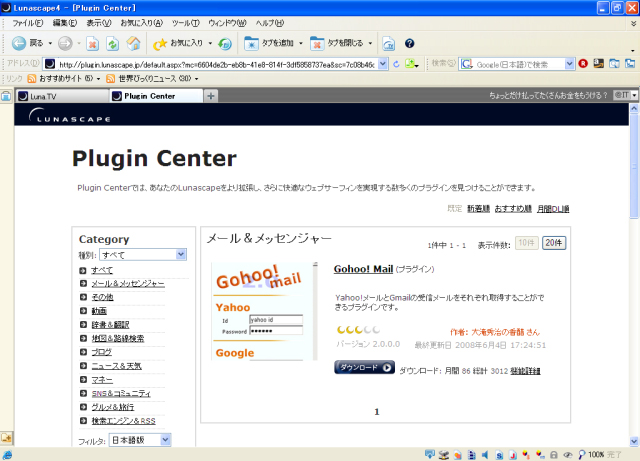
Task: Open the Gohoo! Mail plugin title link
Action: (x=363, y=269)
